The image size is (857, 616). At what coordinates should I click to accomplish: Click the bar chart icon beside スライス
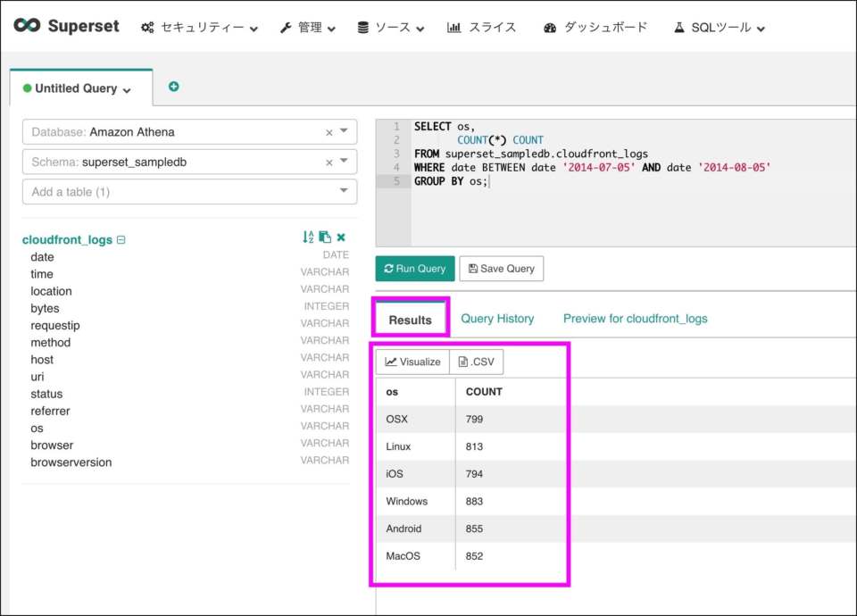point(453,27)
